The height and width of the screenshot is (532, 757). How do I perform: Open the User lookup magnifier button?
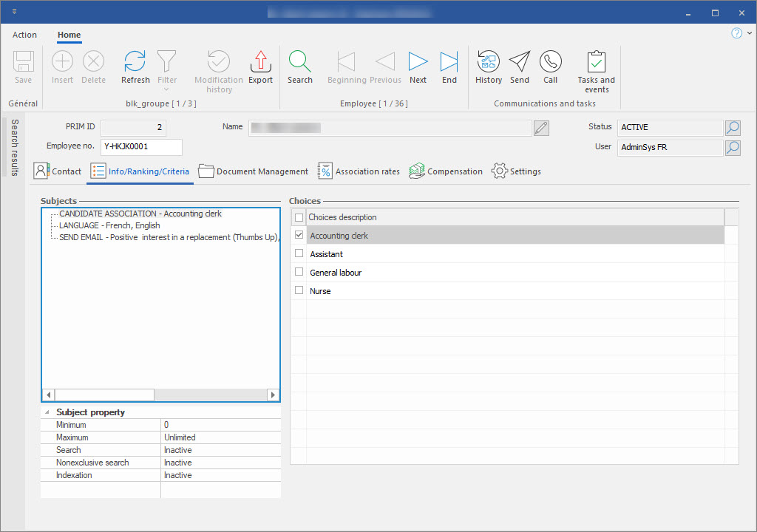pos(732,148)
